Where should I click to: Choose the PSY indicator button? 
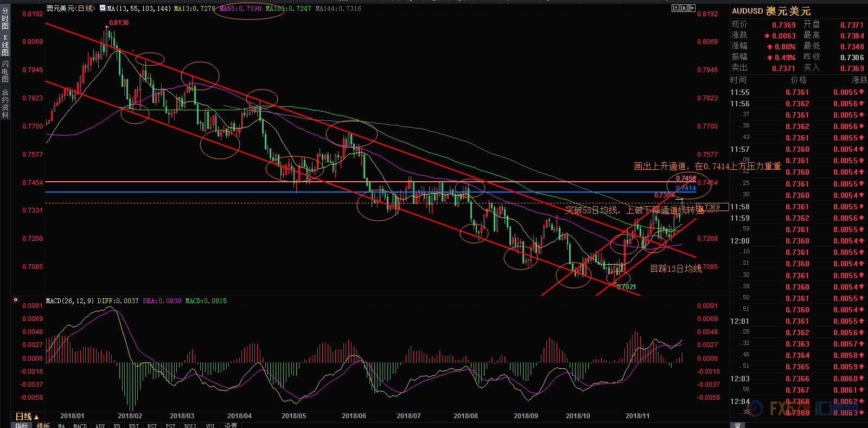(170, 425)
